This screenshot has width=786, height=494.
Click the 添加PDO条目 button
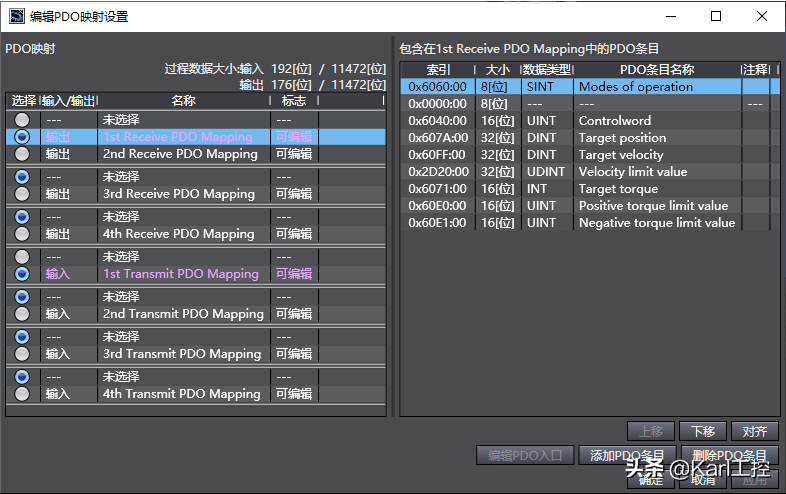click(627, 456)
